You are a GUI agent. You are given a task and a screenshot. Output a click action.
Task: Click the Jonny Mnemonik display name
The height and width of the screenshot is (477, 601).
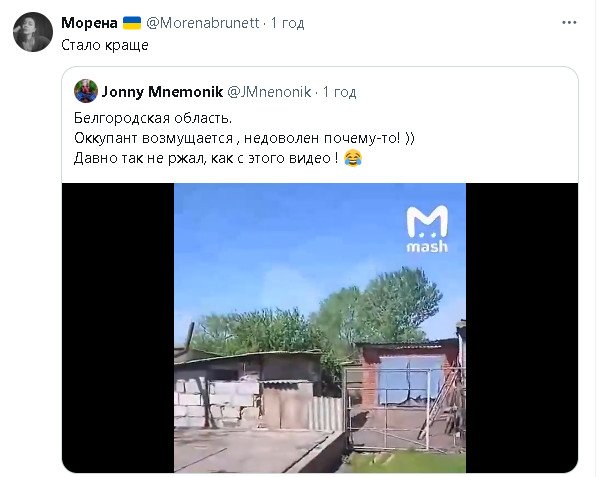[162, 92]
